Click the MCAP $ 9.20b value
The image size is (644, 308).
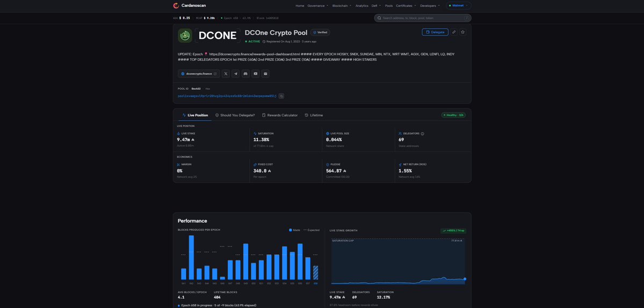point(205,18)
